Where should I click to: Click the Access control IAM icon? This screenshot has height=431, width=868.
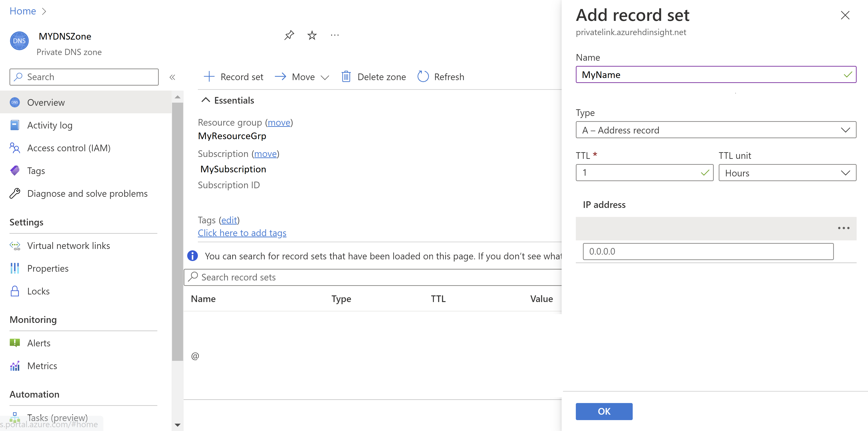(15, 148)
